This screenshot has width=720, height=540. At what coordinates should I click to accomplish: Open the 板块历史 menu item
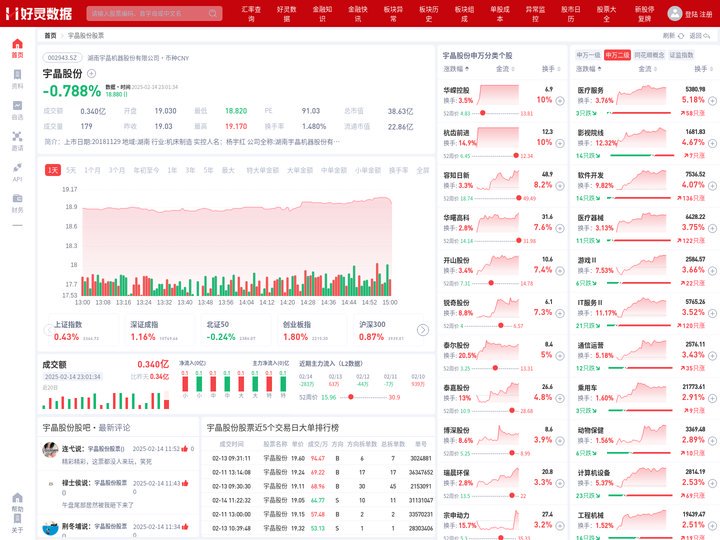click(429, 14)
